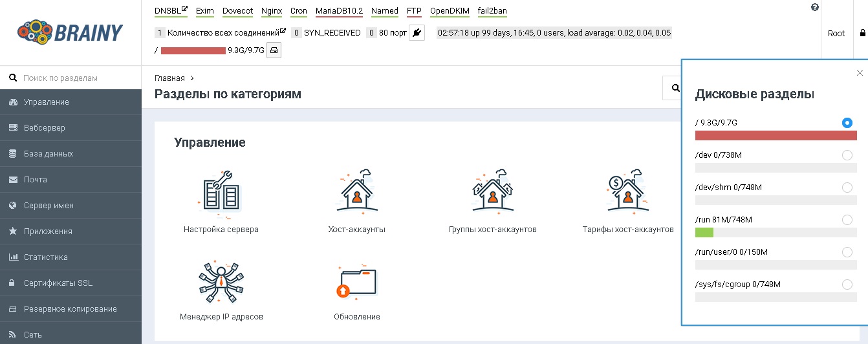
Task: Open the Сертификаты SSL menu item
Action: tap(58, 283)
